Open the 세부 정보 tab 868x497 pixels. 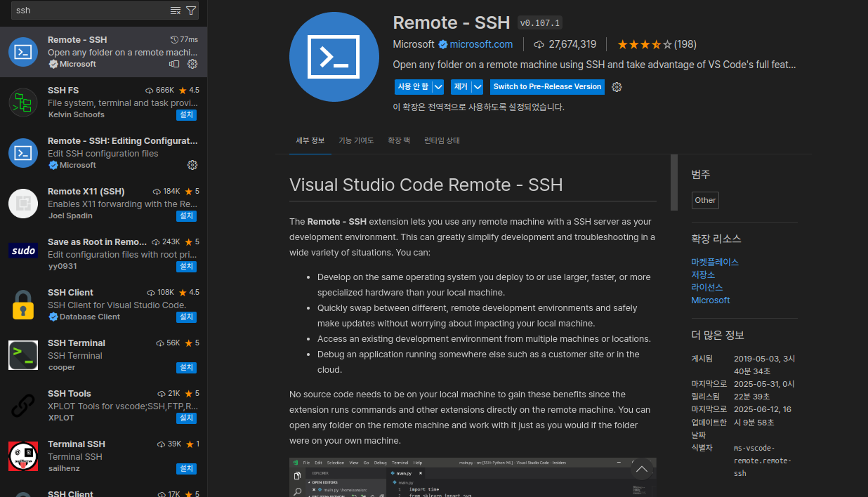click(310, 140)
